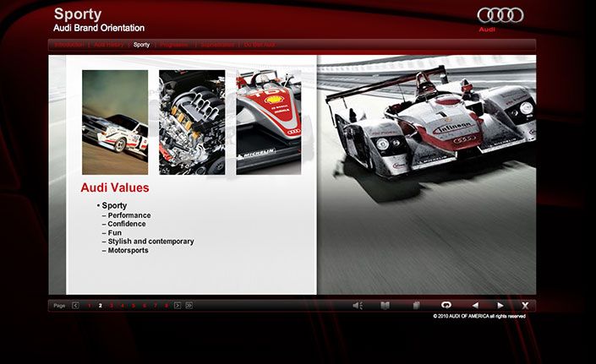The width and height of the screenshot is (596, 364).
Task: Click the 'Audi Brand Orientation' subtitle
Action: [99, 28]
